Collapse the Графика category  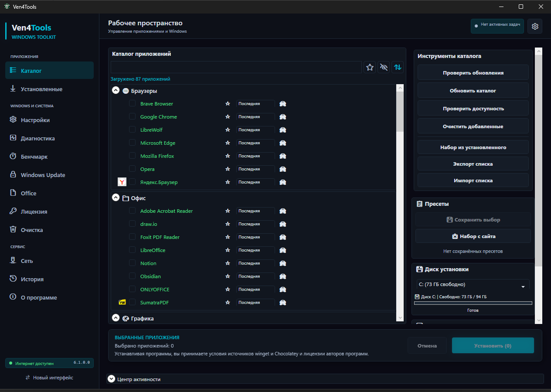click(x=116, y=318)
